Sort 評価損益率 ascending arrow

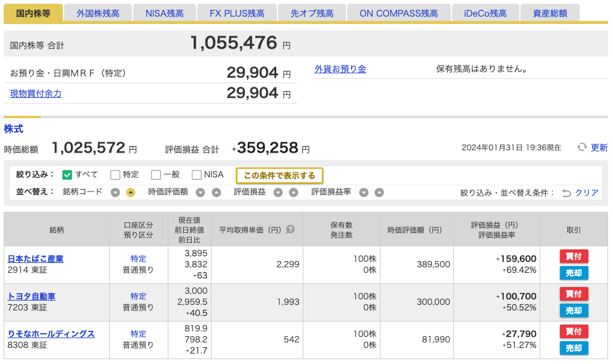tap(379, 193)
